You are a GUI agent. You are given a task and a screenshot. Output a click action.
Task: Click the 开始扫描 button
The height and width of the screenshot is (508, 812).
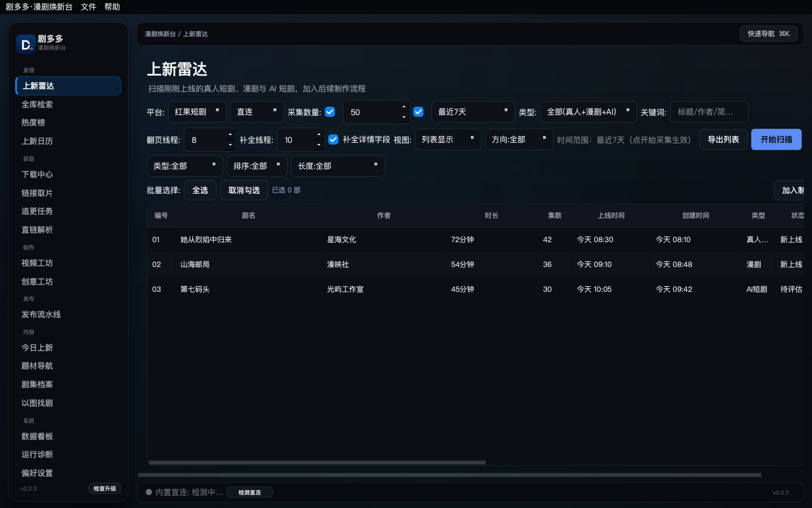pyautogui.click(x=776, y=139)
